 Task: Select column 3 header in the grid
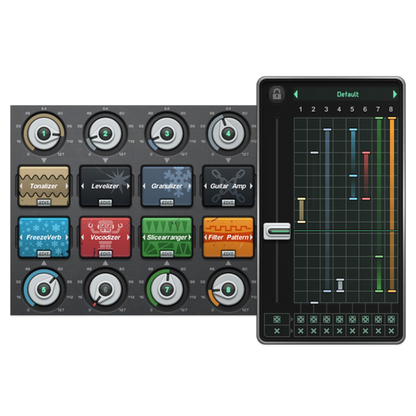click(326, 109)
